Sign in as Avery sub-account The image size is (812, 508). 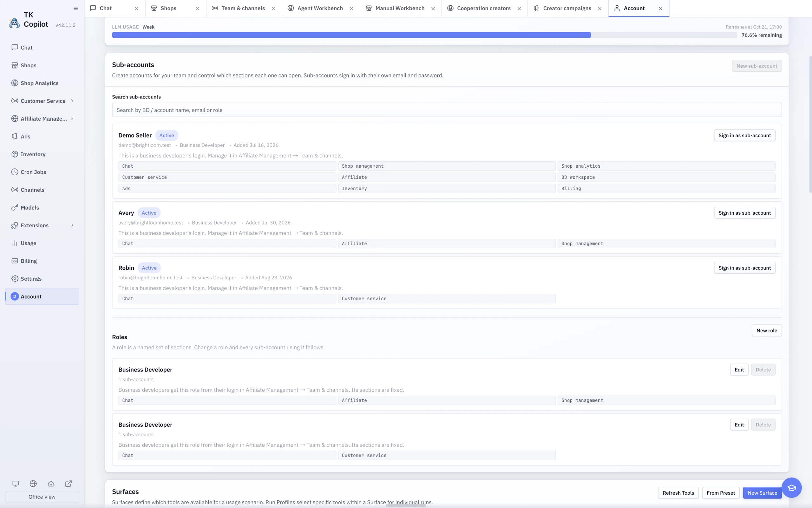coord(744,213)
